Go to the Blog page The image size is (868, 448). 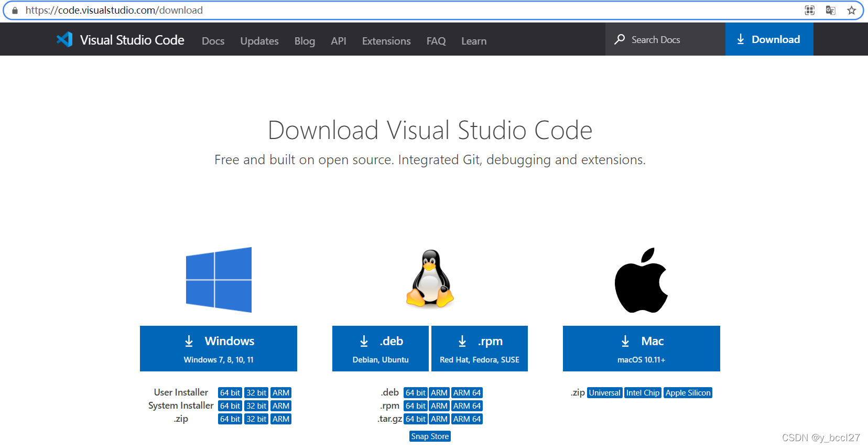coord(305,41)
